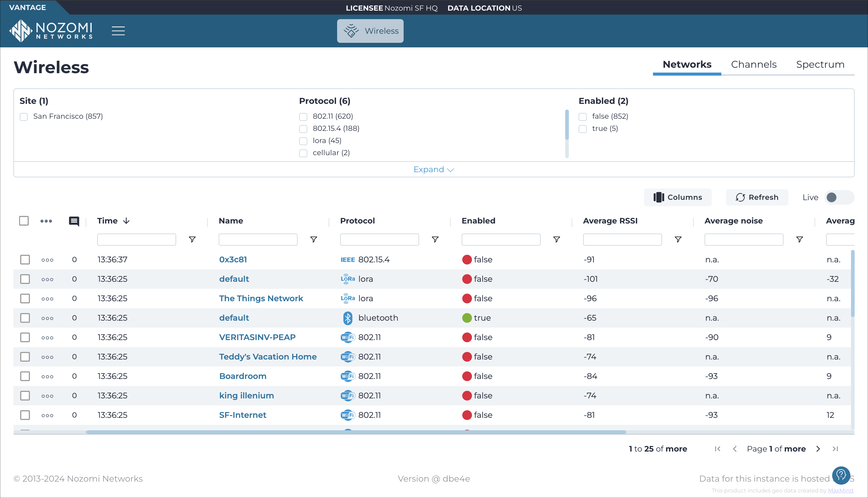Go to the first page

pos(718,449)
